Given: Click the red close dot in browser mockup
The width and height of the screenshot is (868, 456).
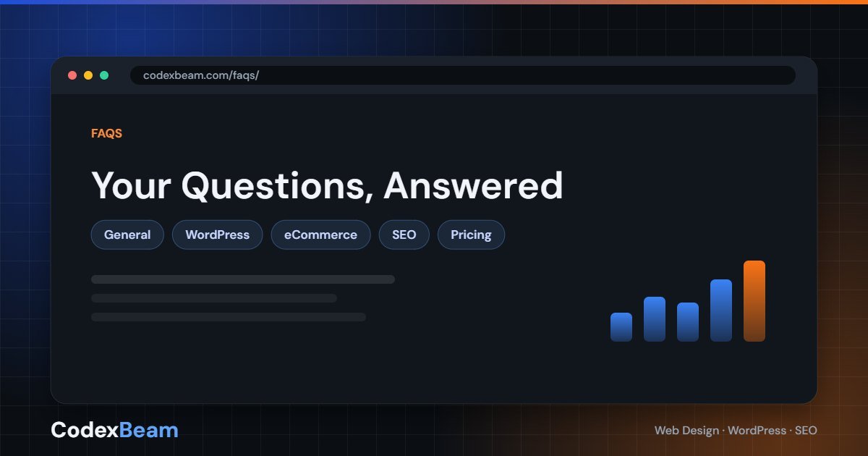Looking at the screenshot, I should [x=72, y=75].
